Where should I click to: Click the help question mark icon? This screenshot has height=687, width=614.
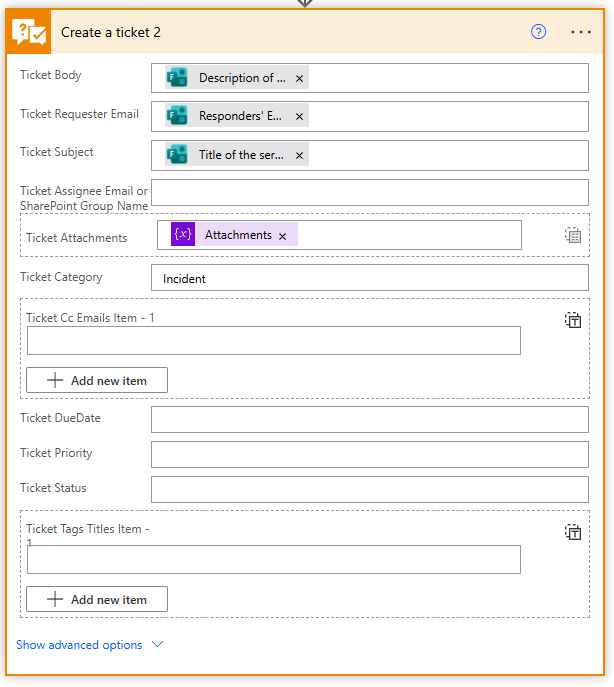coord(538,32)
